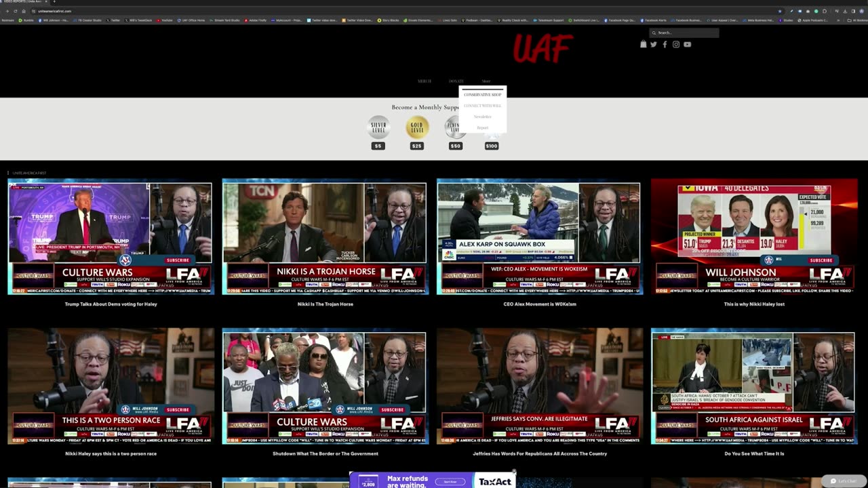Open the Two Person Race video thumbnail

(x=111, y=386)
